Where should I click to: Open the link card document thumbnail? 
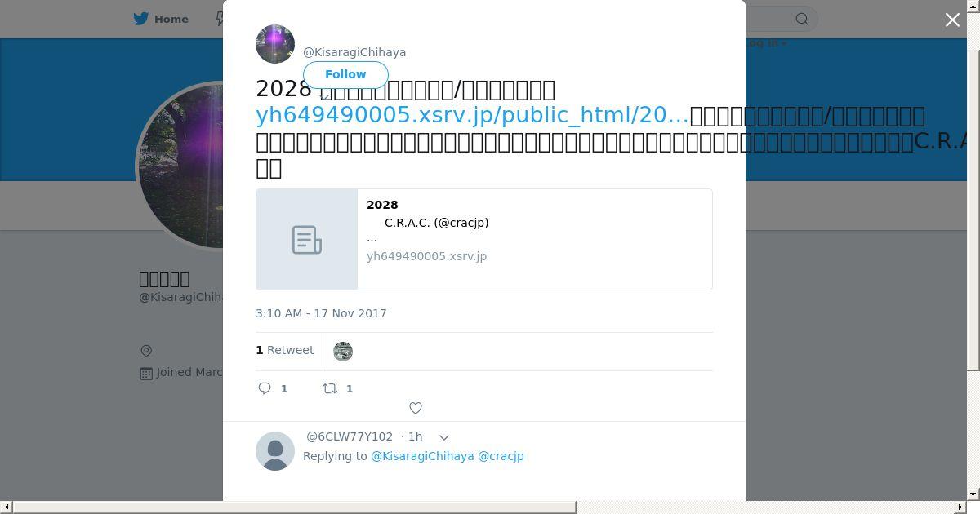[x=307, y=240]
